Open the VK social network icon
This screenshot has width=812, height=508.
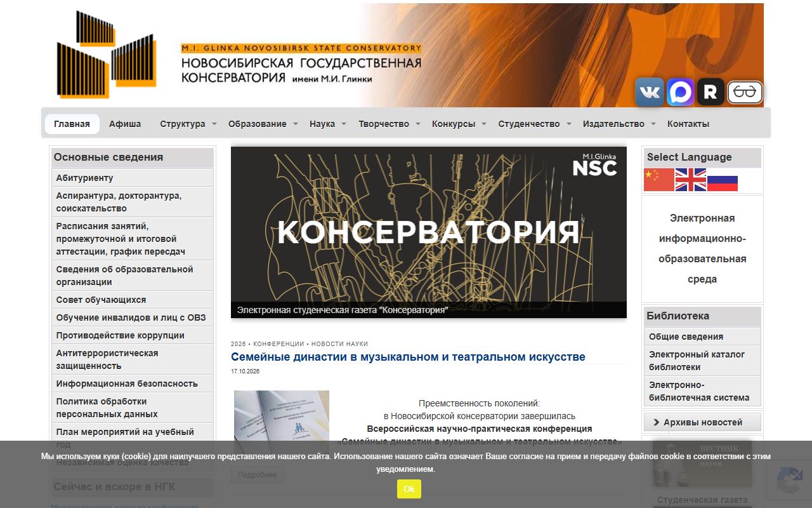(650, 92)
